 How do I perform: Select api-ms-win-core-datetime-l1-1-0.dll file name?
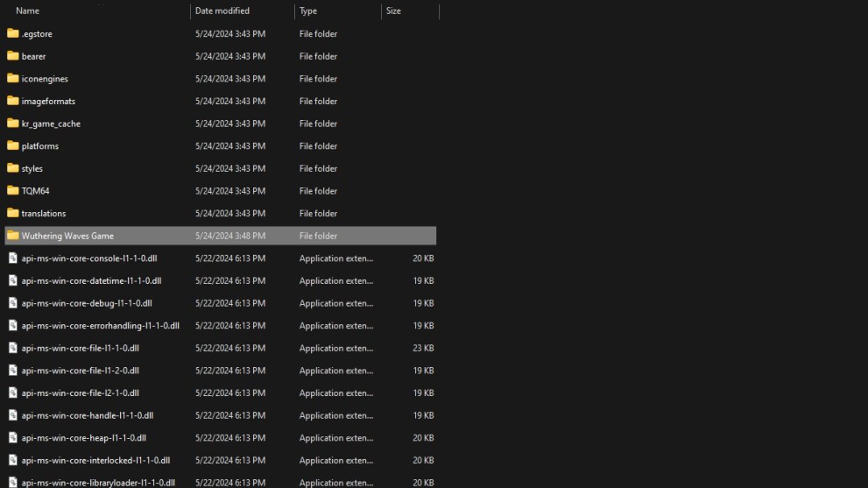[91, 281]
